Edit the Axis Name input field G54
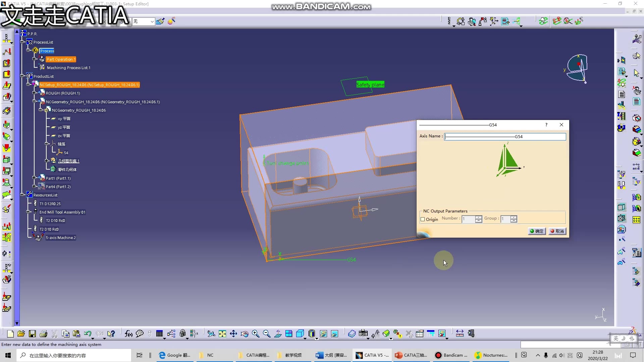 (x=505, y=136)
